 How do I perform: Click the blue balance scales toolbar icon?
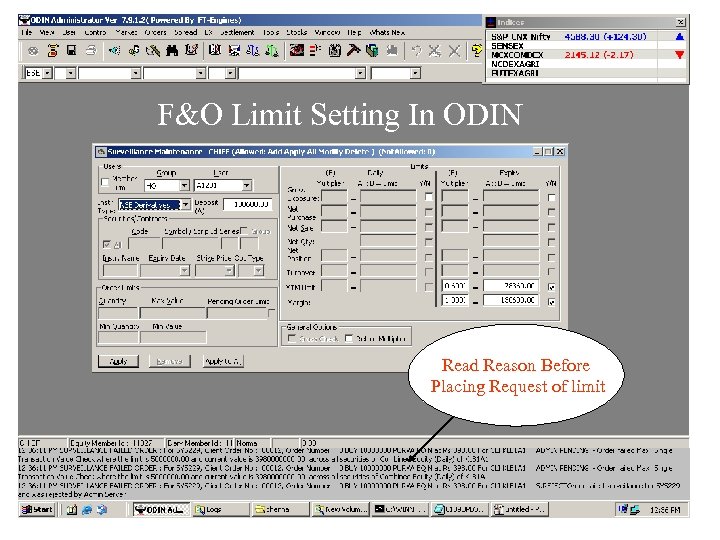click(x=253, y=50)
